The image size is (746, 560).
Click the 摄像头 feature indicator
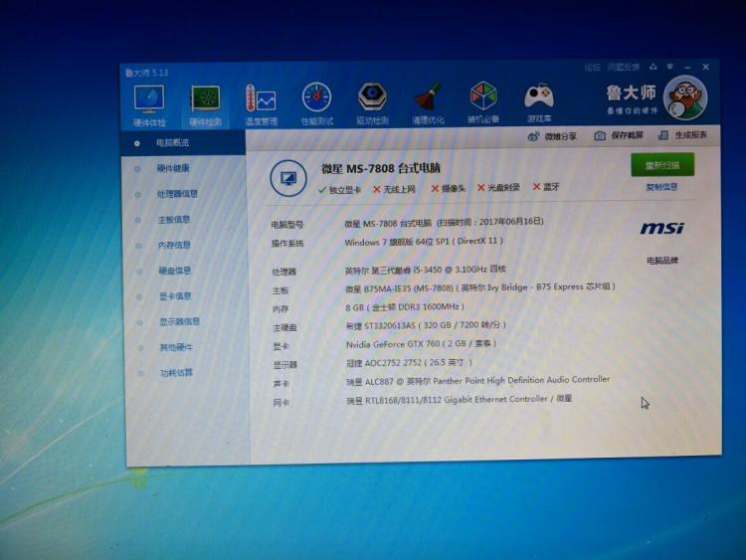(449, 188)
